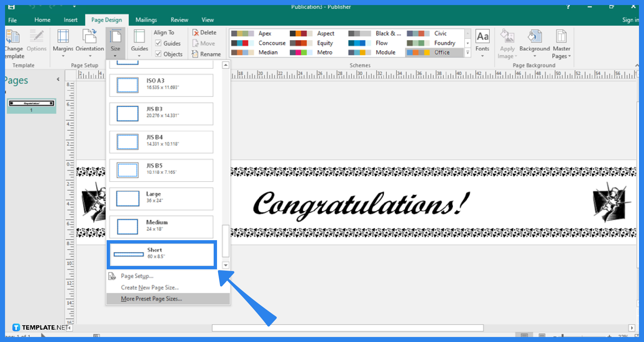This screenshot has height=342, width=644.
Task: Select page 1 thumbnail in Pages pane
Action: point(31,106)
